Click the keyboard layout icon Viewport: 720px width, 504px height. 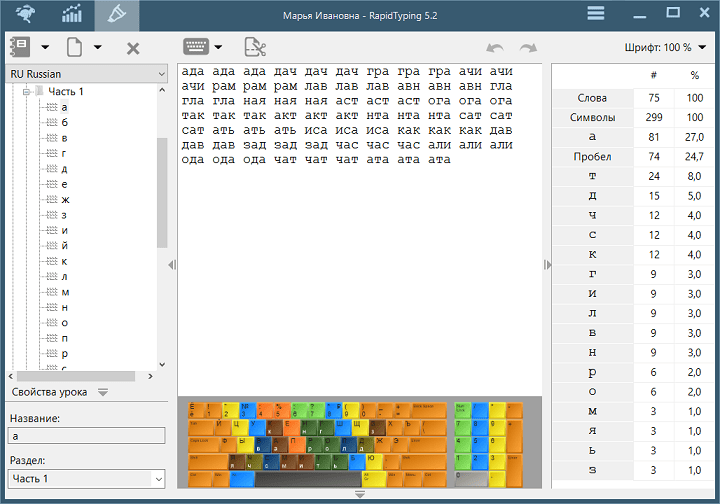[195, 47]
